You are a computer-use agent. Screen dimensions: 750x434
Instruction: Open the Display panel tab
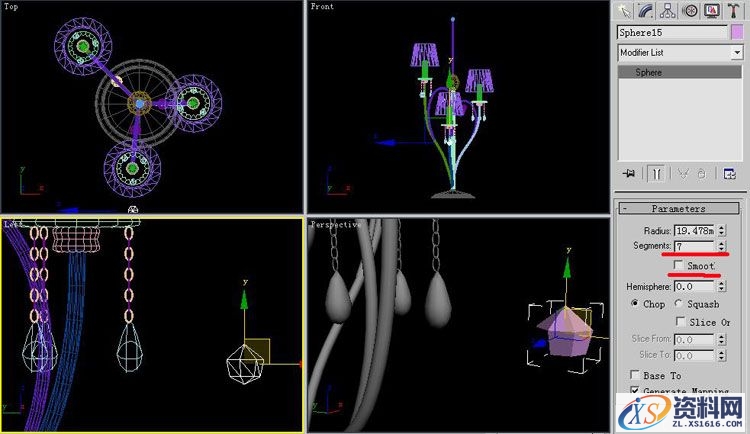[x=712, y=10]
